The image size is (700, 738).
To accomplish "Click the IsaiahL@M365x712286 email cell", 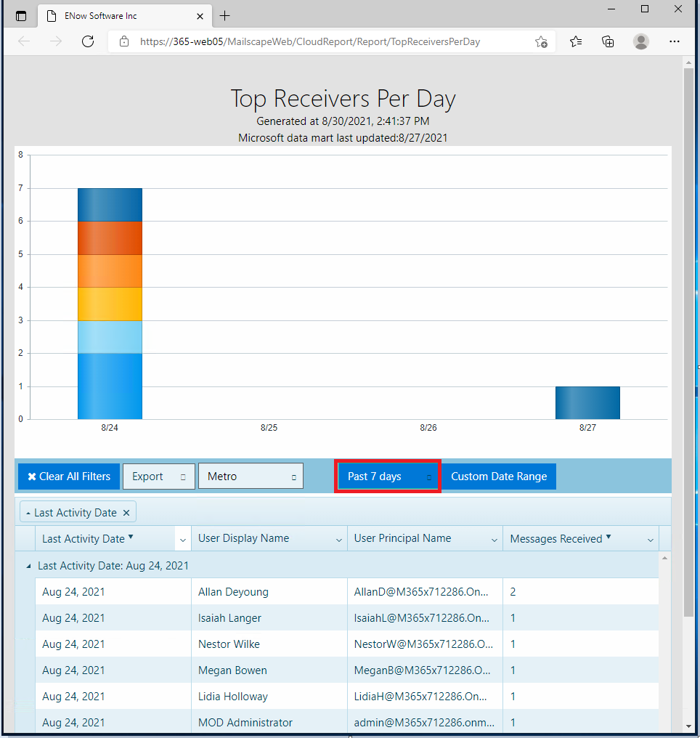I will (425, 617).
